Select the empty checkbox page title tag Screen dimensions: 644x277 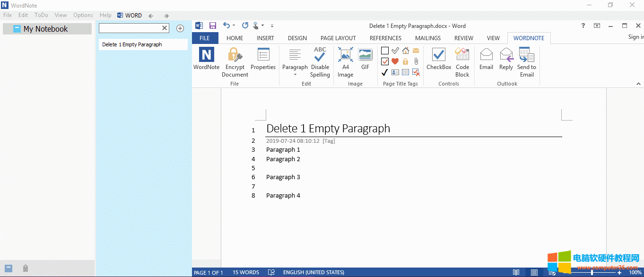[385, 51]
